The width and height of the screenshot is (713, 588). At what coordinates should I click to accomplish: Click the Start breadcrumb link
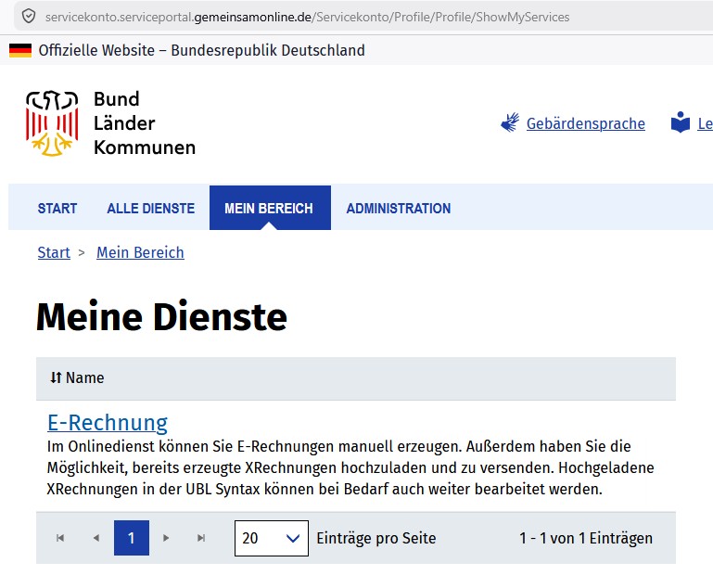click(54, 252)
